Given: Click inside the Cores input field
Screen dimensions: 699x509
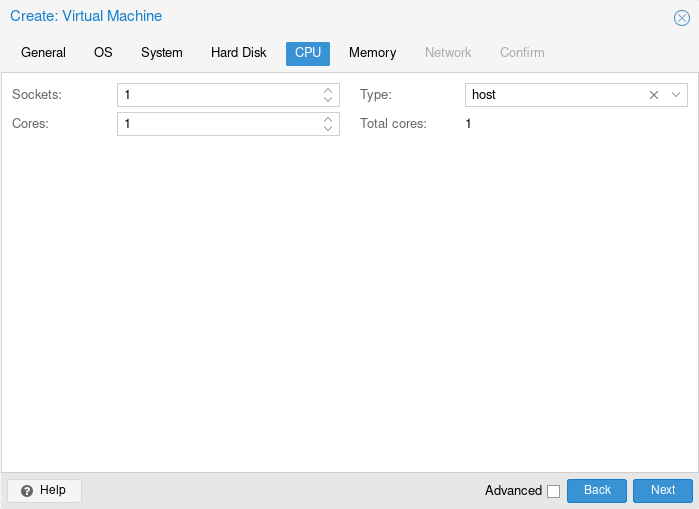Looking at the screenshot, I should pyautogui.click(x=217, y=124).
